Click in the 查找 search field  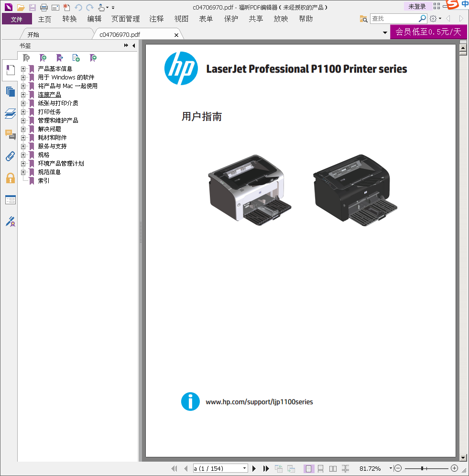[394, 19]
